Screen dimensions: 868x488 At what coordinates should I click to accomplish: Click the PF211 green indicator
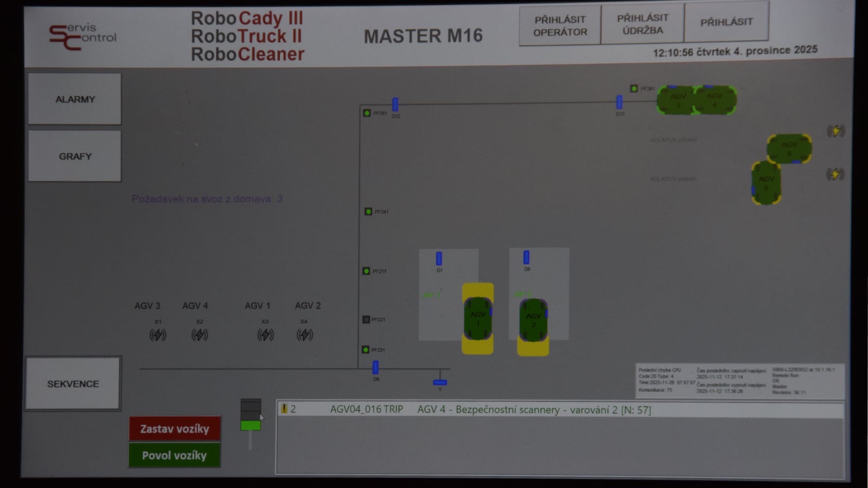click(366, 271)
